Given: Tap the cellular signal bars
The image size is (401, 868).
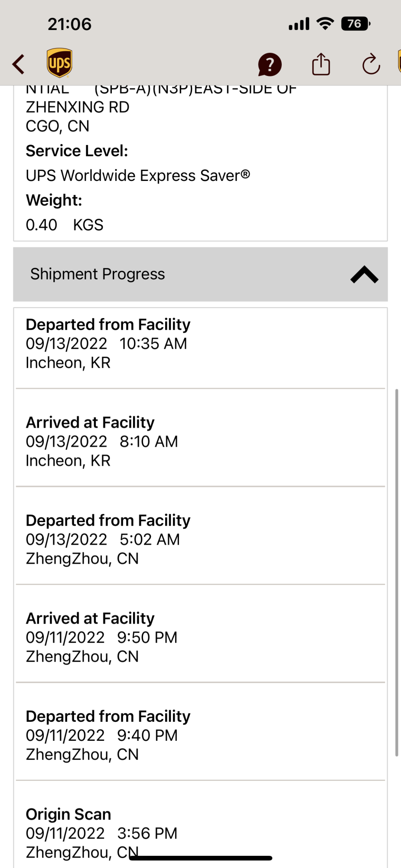Looking at the screenshot, I should [x=299, y=24].
